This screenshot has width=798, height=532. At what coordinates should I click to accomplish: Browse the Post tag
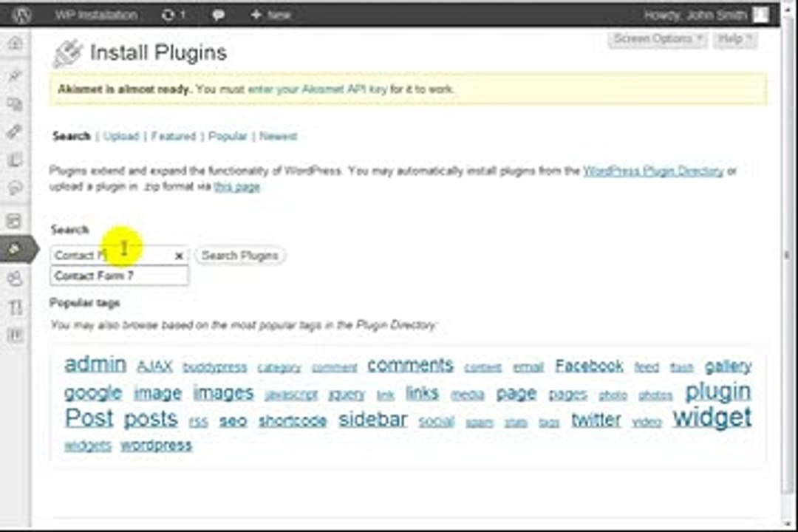[89, 418]
